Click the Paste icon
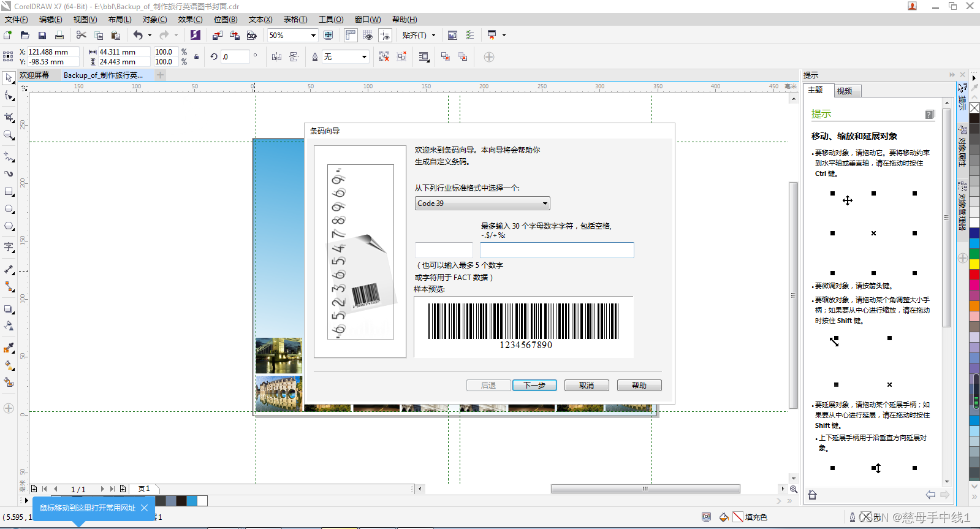The height and width of the screenshot is (529, 980). [116, 36]
